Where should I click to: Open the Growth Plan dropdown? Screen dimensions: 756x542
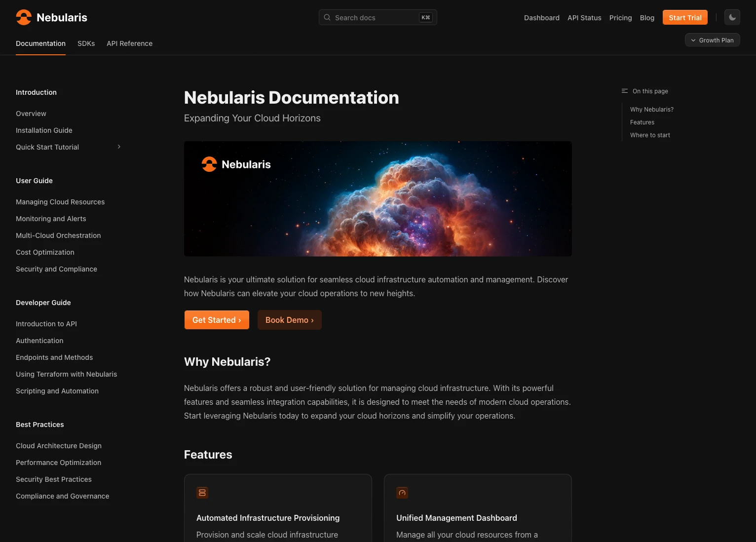tap(712, 40)
